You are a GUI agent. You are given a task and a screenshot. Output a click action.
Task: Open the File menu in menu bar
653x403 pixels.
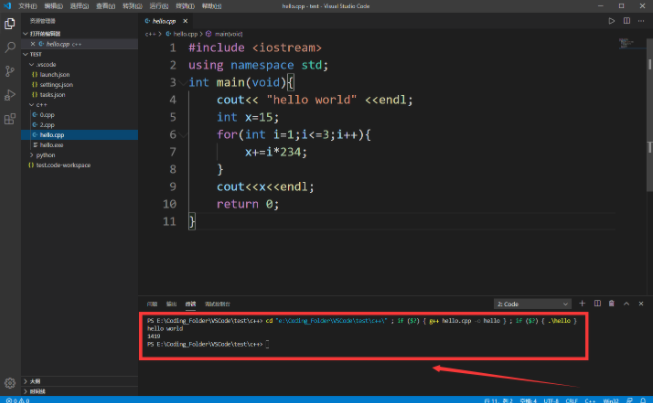[x=27, y=5]
